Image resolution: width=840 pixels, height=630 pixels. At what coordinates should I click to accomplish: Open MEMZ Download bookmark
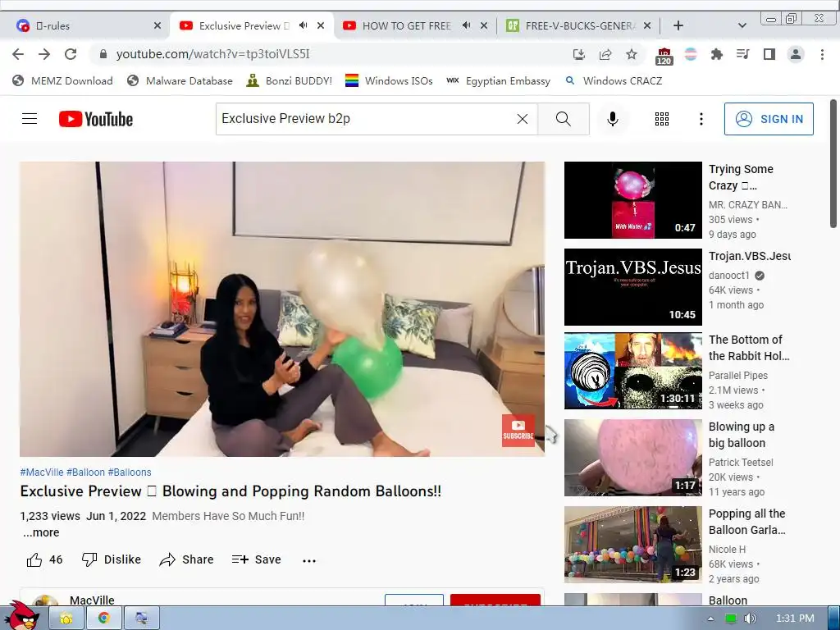62,81
